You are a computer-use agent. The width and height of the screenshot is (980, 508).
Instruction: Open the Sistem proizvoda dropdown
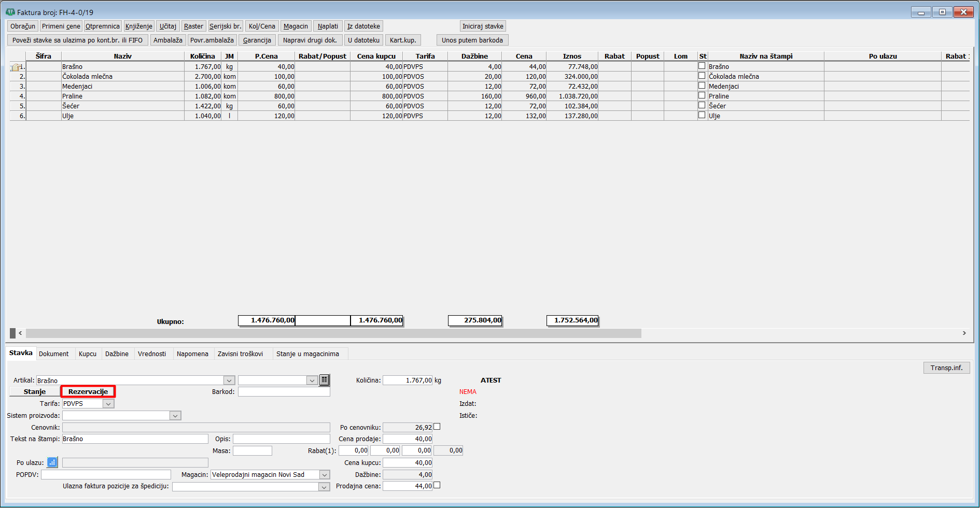pyautogui.click(x=175, y=416)
